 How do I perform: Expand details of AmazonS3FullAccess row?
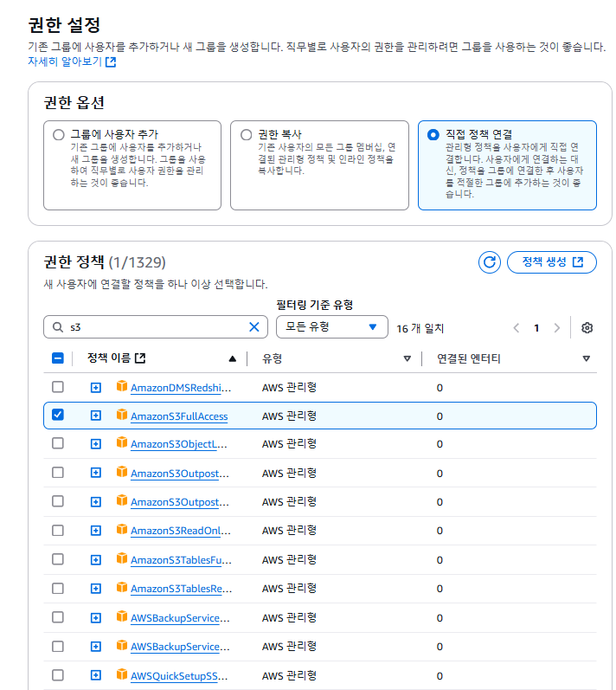[96, 416]
